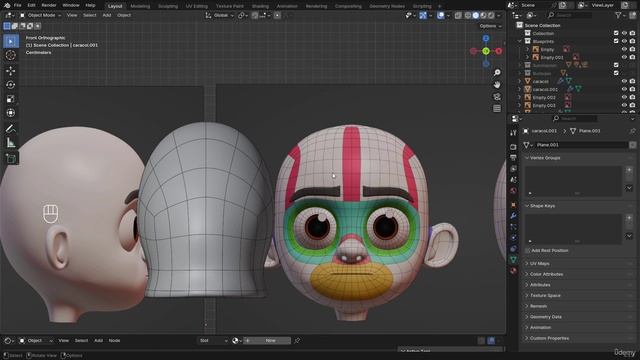
Task: Click the Plane.001 mesh name field
Action: click(581, 145)
